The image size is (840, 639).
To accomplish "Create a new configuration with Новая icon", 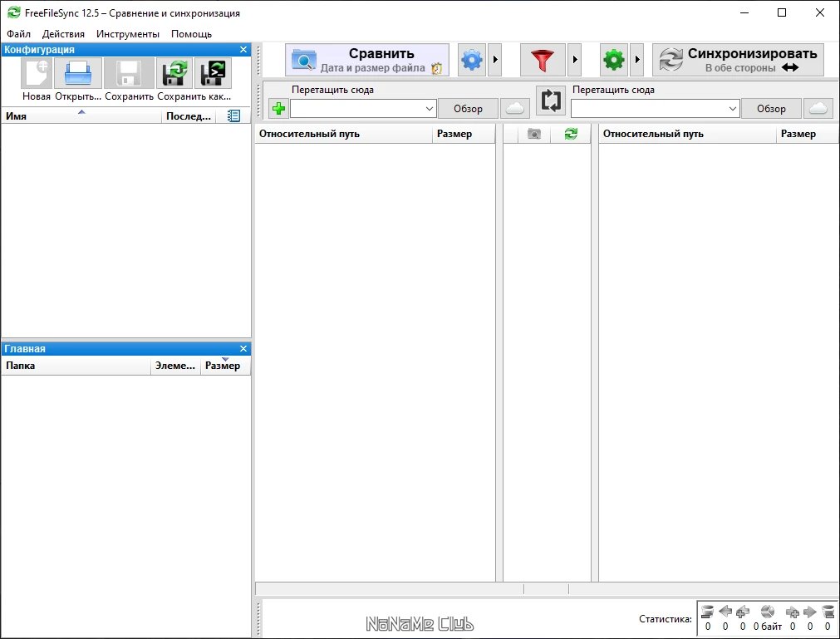I will 37,73.
